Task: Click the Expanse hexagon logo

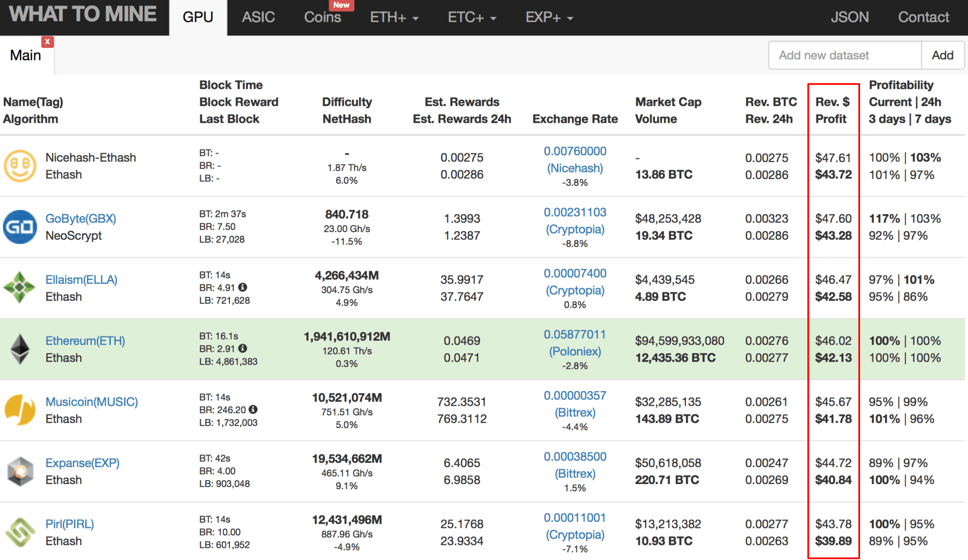Action: click(20, 471)
